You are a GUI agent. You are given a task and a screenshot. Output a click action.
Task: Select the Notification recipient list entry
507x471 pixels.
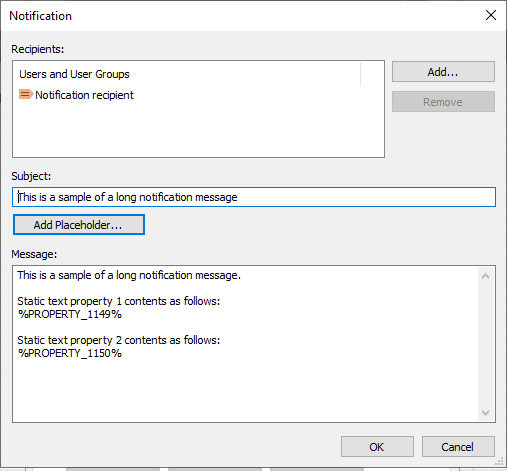(76, 95)
